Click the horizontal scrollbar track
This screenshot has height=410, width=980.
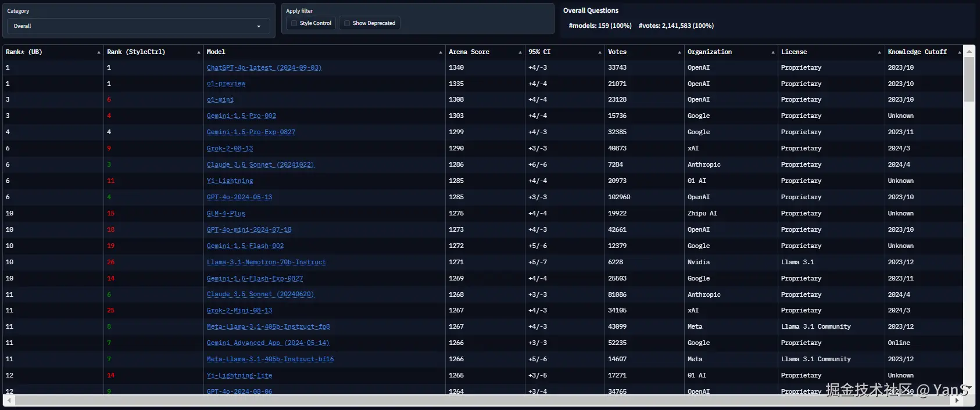pyautogui.click(x=483, y=400)
